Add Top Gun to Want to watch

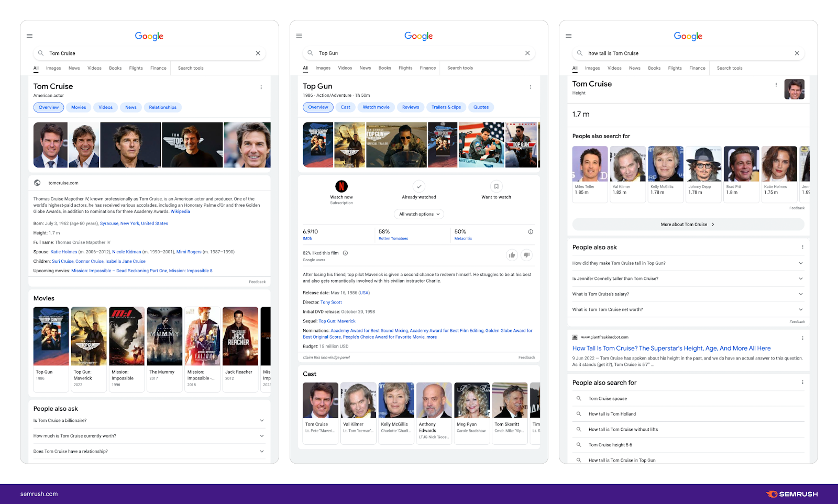(496, 186)
